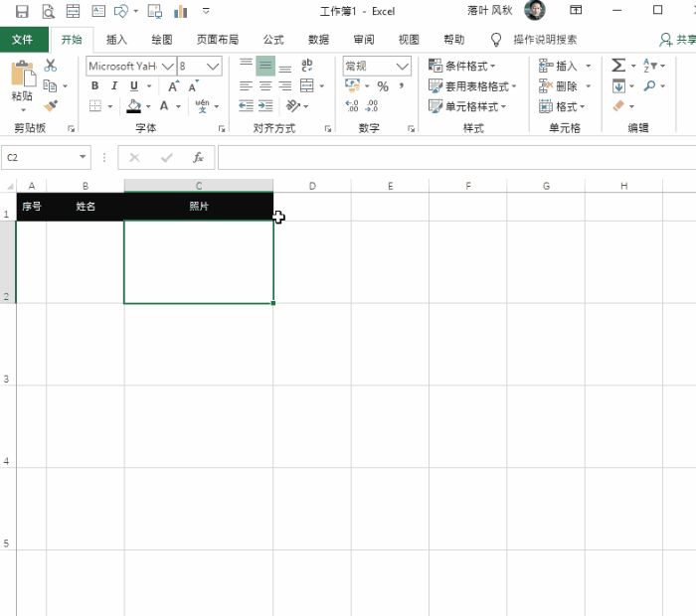Switch to 公式 tab

pos(273,40)
